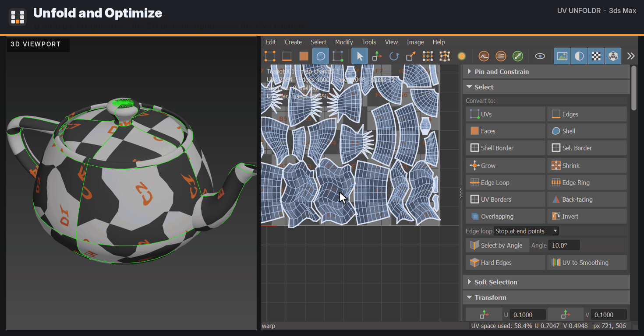
Task: Activate the arrow Select tool
Action: [360, 56]
